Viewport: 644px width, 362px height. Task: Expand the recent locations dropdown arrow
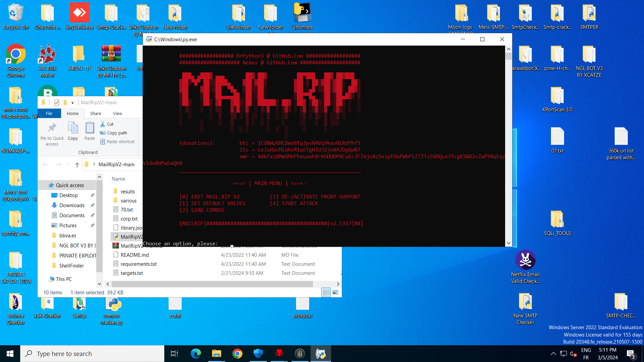[68, 165]
